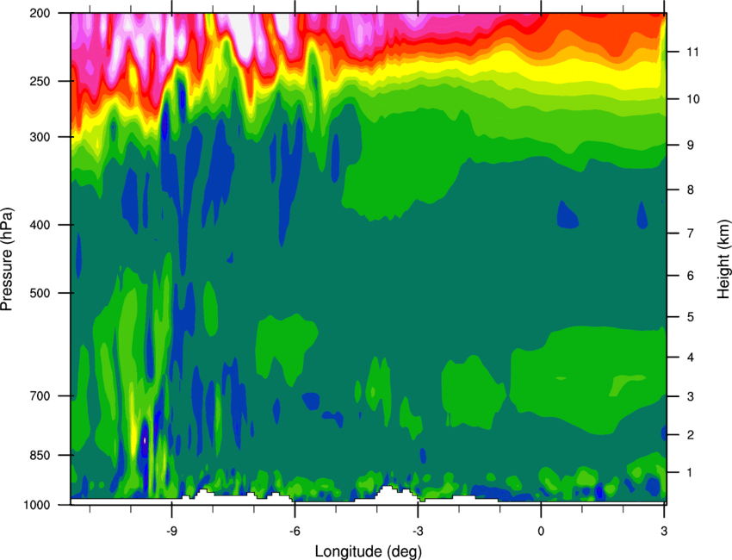Click the 3 longitude tick label
This screenshot has height=560, width=732.
[664, 532]
